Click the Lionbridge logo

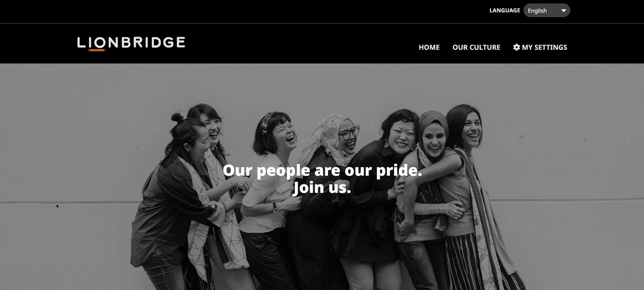click(x=131, y=43)
